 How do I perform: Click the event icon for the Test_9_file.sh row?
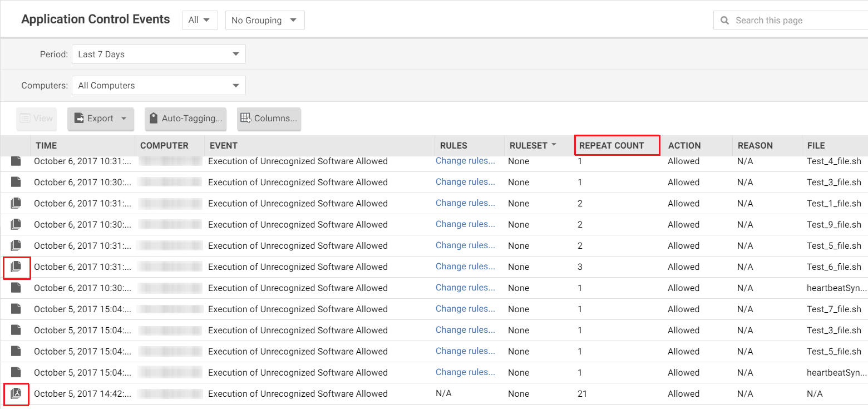pyautogui.click(x=16, y=225)
